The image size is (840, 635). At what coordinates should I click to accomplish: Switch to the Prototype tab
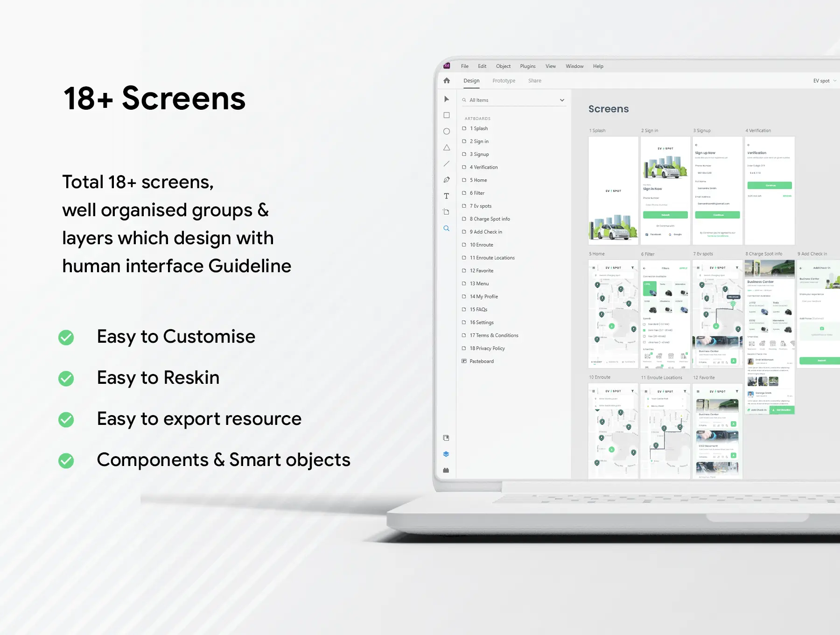(504, 81)
